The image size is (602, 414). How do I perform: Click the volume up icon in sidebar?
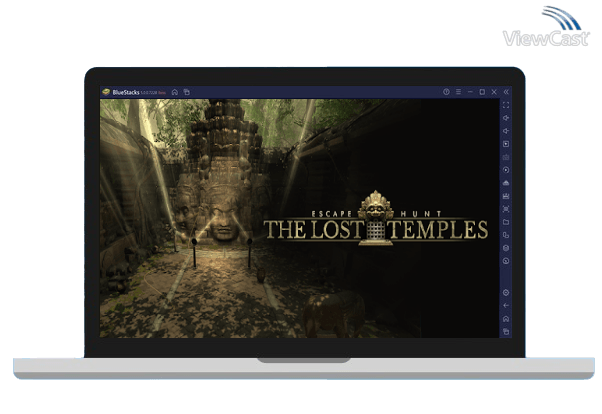pos(506,118)
